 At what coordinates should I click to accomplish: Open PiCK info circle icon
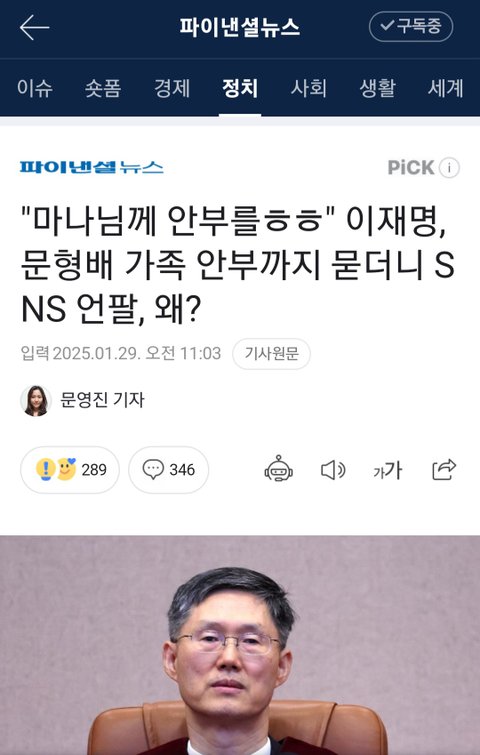point(449,168)
